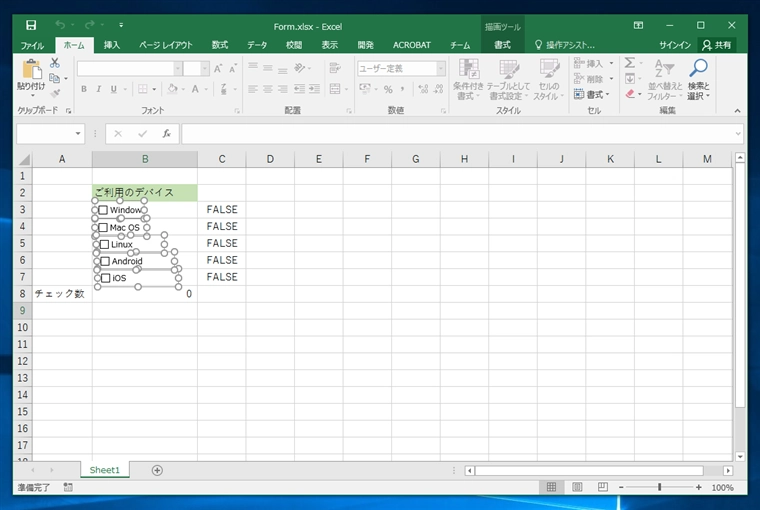Click the Decrease Decimal icon
The height and width of the screenshot is (510, 760).
tap(439, 89)
